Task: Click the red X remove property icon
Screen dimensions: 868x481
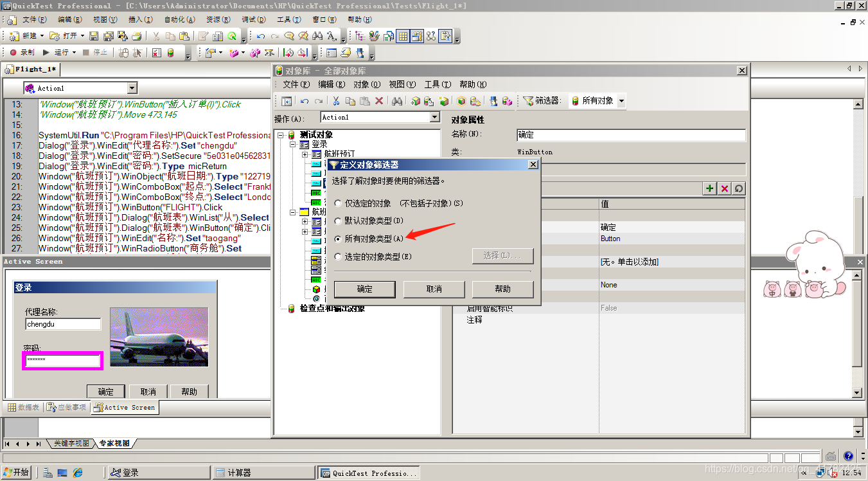Action: coord(725,188)
